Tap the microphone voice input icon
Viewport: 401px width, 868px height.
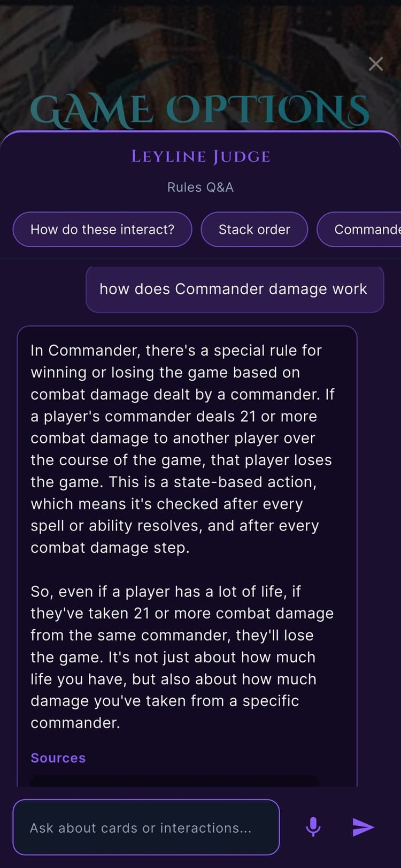(x=313, y=827)
